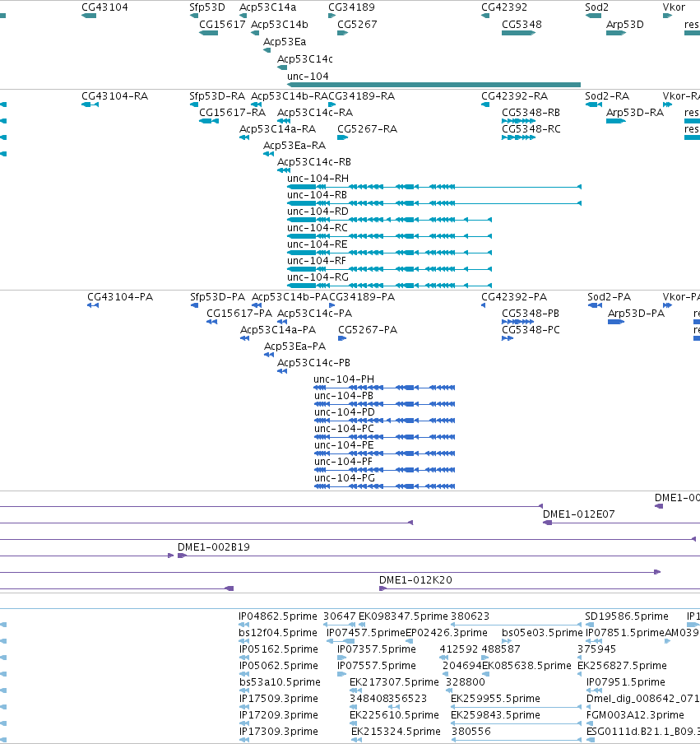Click the unc-104-RE transcript label
Screen dimensions: 700x744
[318, 244]
